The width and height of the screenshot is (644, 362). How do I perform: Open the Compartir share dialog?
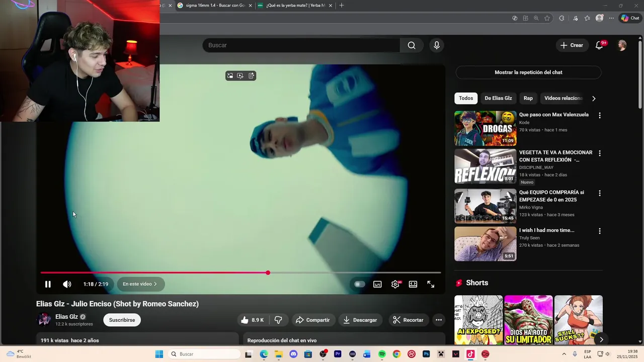pyautogui.click(x=313, y=320)
